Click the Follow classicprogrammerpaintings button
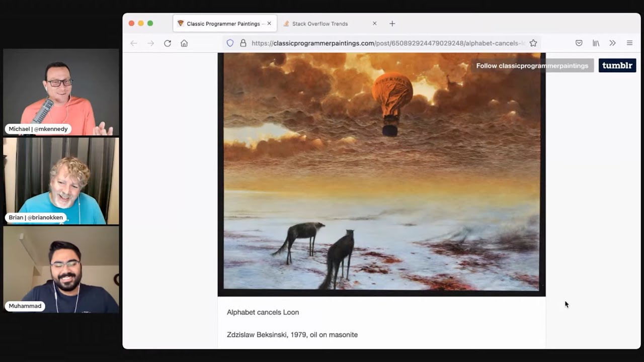 532,65
